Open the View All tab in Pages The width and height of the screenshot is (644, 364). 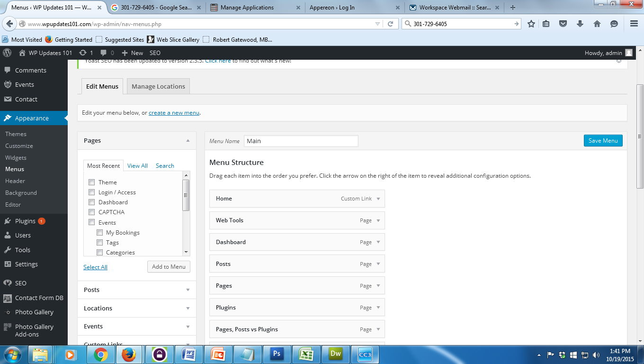pyautogui.click(x=137, y=165)
